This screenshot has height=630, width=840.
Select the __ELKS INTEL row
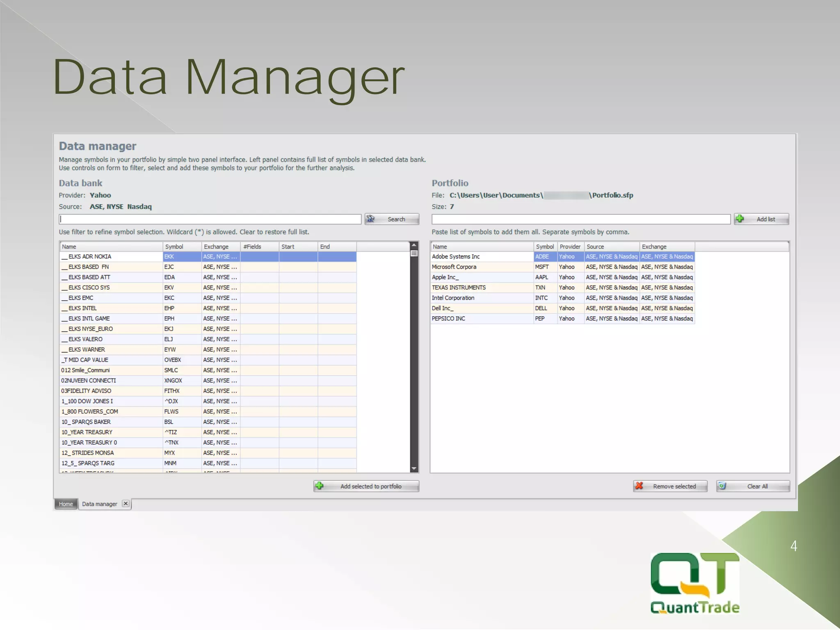pyautogui.click(x=208, y=308)
